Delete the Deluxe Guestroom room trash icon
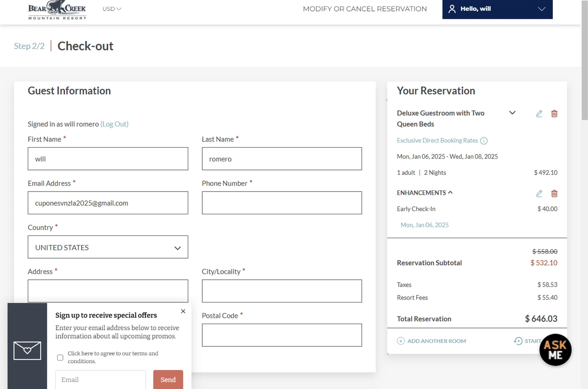The image size is (588, 389). [554, 114]
